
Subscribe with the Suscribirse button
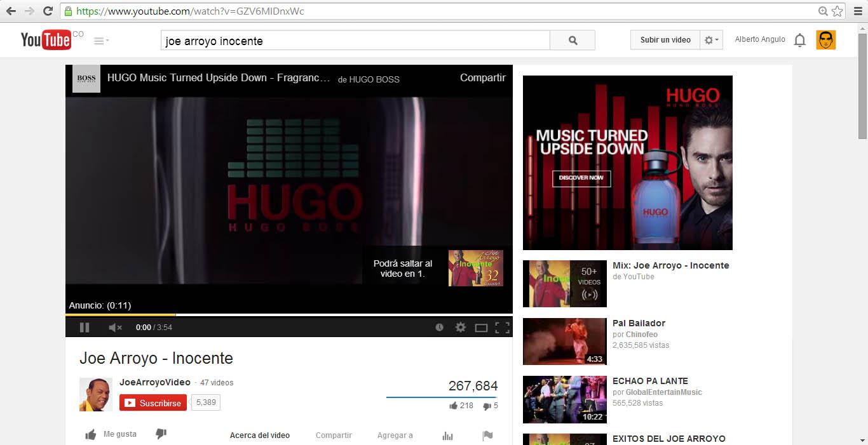pos(153,402)
